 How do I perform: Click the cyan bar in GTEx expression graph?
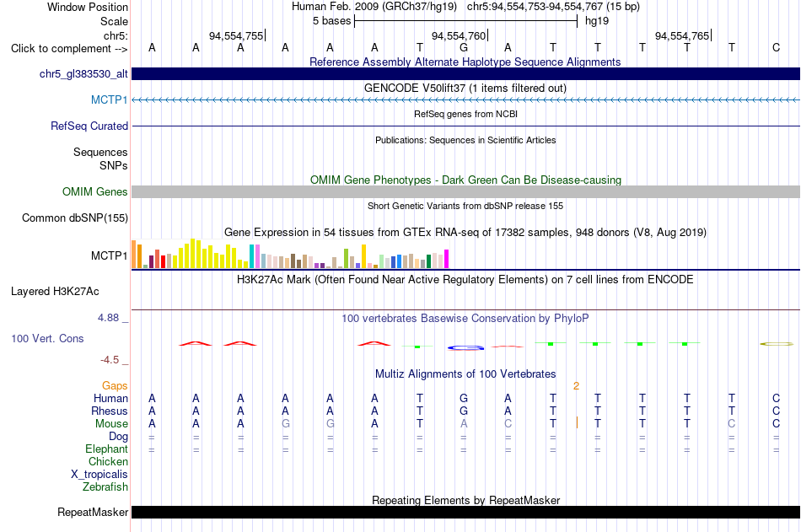252,256
